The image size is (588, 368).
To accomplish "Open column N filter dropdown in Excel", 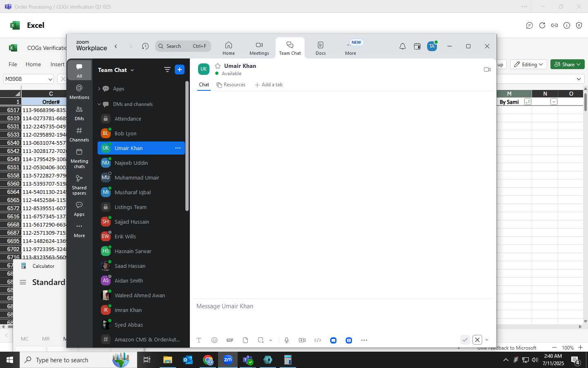I will coord(554,102).
